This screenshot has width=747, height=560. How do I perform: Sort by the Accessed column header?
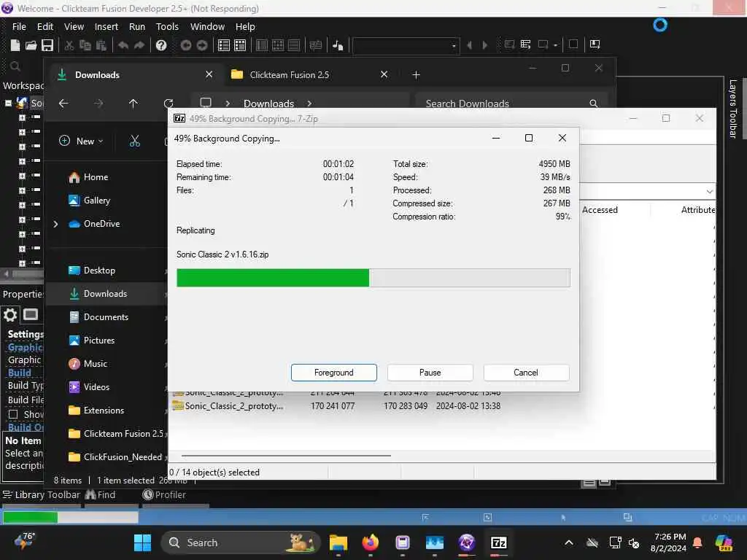point(600,210)
